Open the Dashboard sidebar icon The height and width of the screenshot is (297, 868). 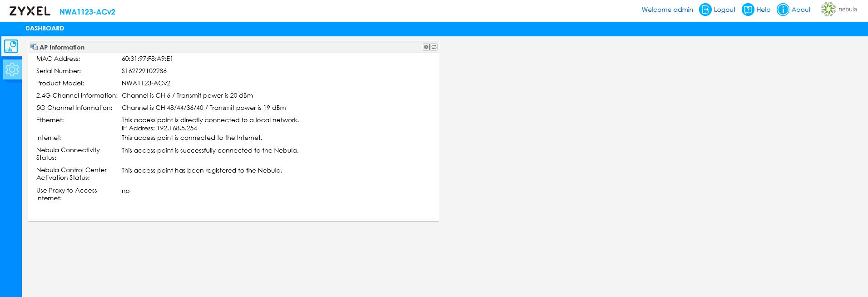11,46
